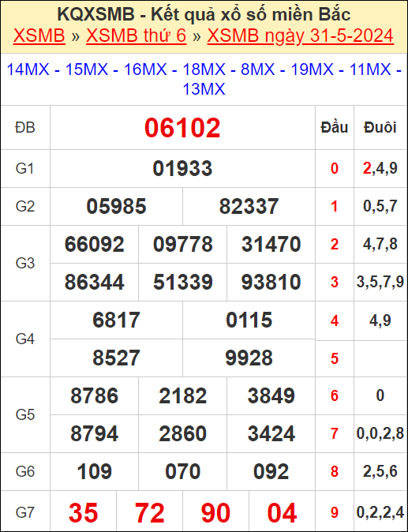The height and width of the screenshot is (532, 408).
Task: Select G6 number 070
Action: pos(183,471)
